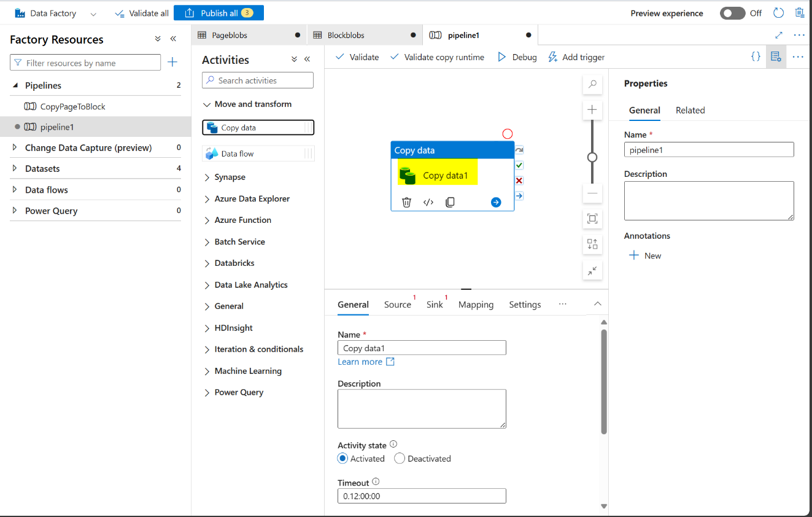This screenshot has width=812, height=517.
Task: Switch to the Source tab
Action: coord(397,305)
